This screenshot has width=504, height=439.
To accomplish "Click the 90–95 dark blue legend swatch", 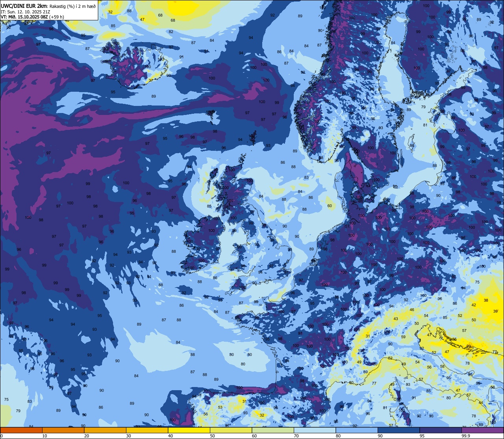I will (398, 430).
